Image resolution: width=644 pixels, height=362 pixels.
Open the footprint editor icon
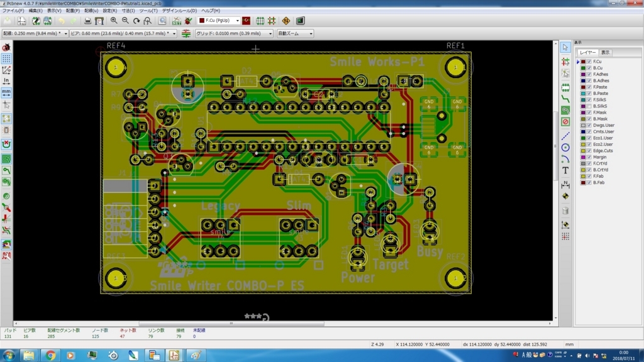[x=36, y=21]
